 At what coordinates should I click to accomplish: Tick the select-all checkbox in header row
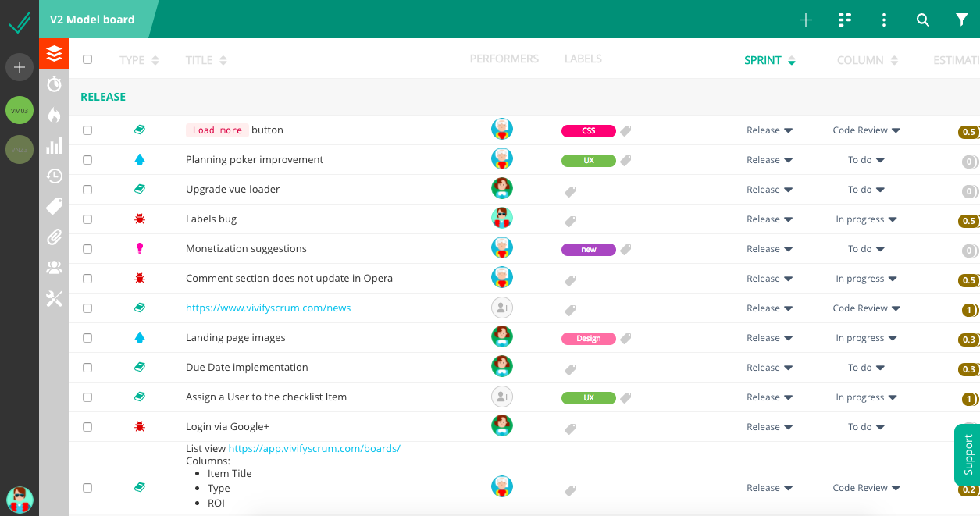[x=87, y=59]
